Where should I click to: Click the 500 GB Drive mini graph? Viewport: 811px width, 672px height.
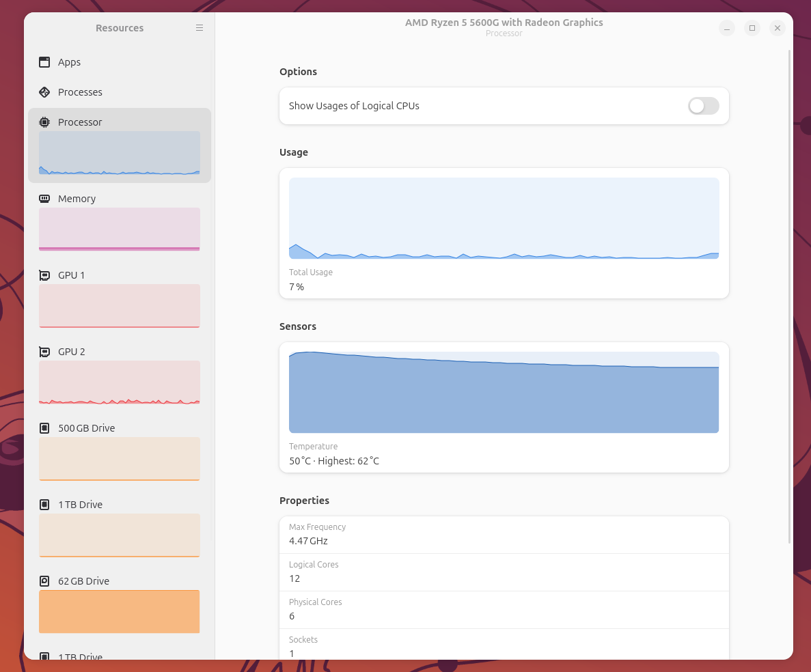pyautogui.click(x=120, y=459)
